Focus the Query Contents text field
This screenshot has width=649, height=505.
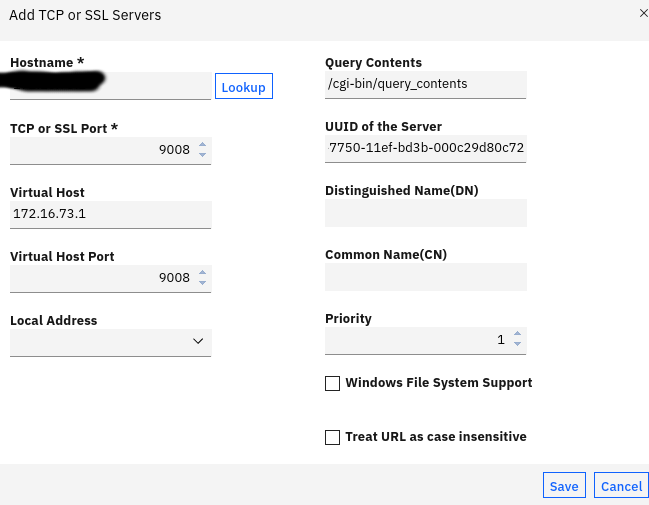pos(425,84)
